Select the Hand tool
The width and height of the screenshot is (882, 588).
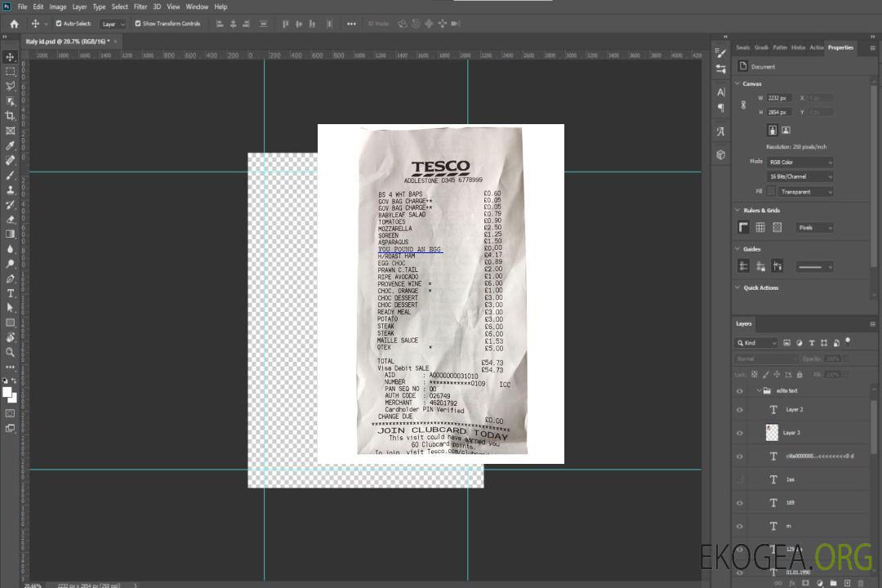click(10, 337)
